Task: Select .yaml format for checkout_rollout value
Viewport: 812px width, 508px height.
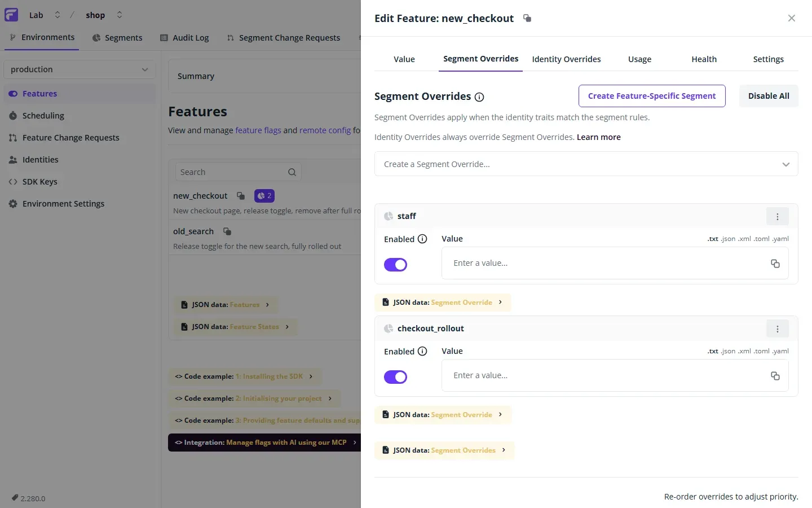Action: click(x=780, y=351)
